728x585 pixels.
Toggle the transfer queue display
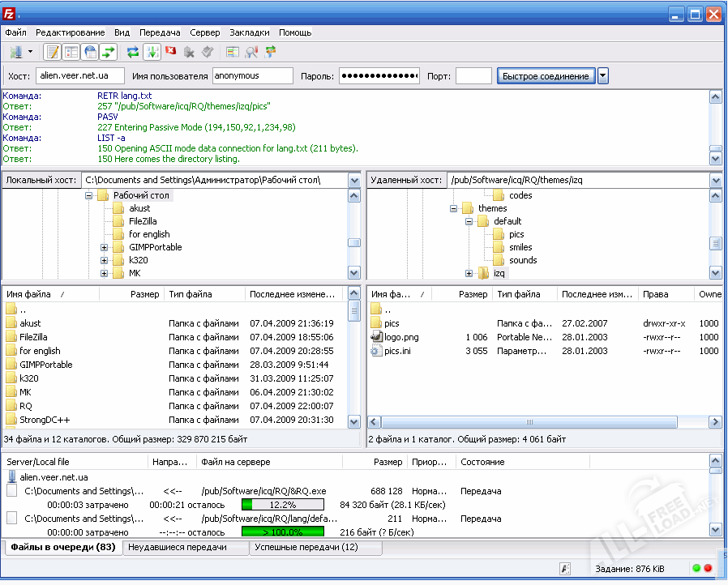pos(109,52)
